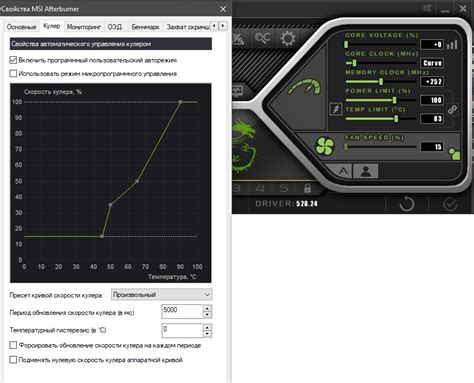Increase the fan update period spinner
Image resolution: width=474 pixels, height=383 pixels.
207,309
